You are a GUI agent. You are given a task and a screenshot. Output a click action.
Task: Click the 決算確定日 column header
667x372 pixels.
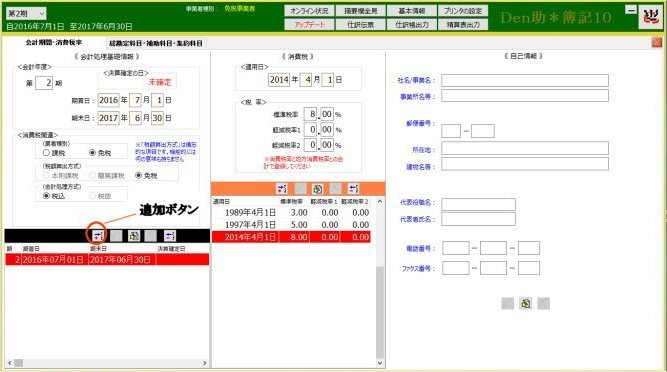[x=171, y=249]
